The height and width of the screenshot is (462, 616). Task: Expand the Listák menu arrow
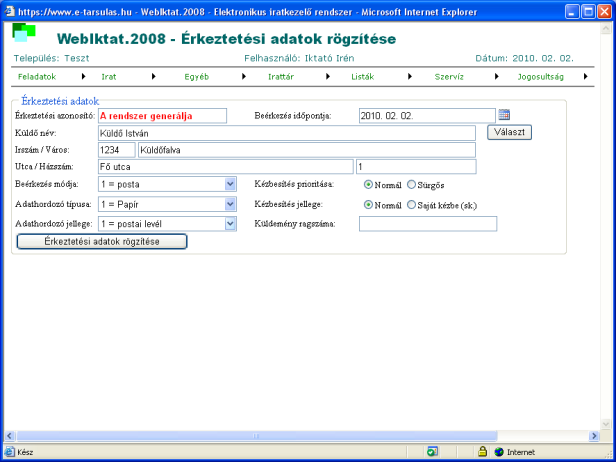point(410,77)
